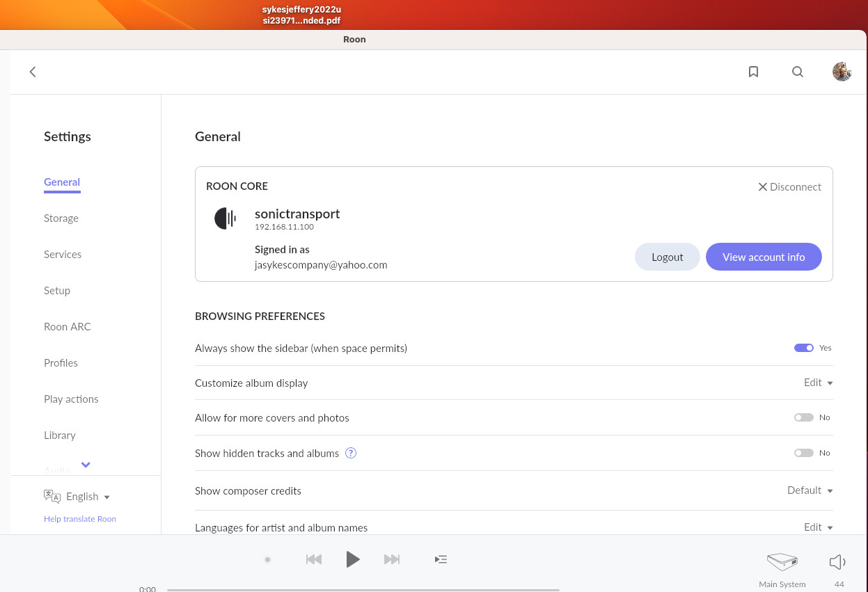Skip to the next track
The image size is (868, 592).
pyautogui.click(x=392, y=559)
